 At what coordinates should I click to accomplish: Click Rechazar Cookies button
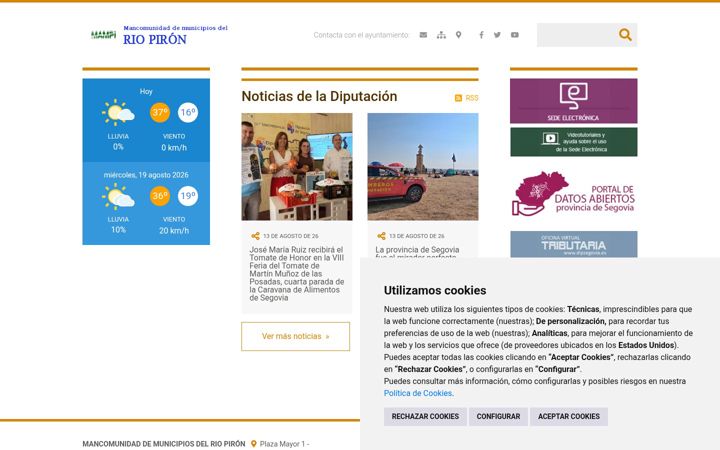pyautogui.click(x=425, y=416)
